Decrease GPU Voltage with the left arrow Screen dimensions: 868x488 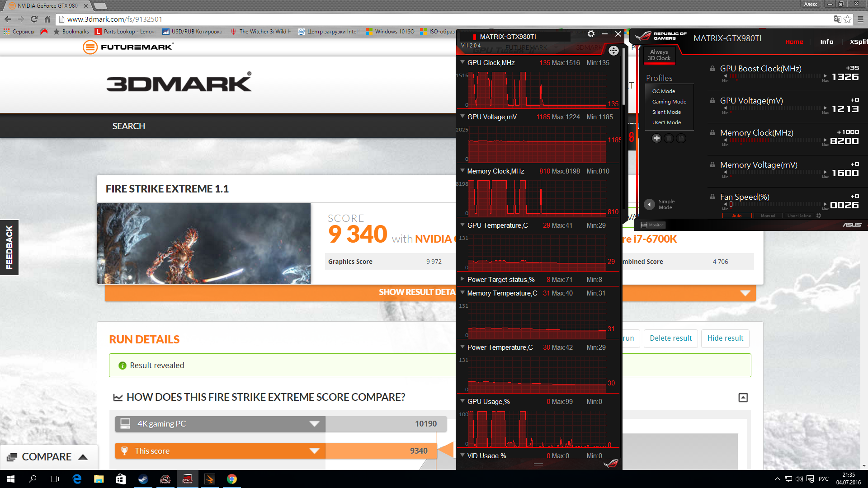point(725,108)
